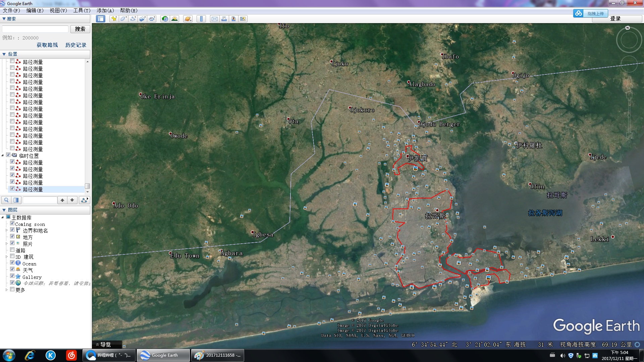The height and width of the screenshot is (362, 644).
Task: Open the 编辑(E) menu
Action: coord(35,10)
